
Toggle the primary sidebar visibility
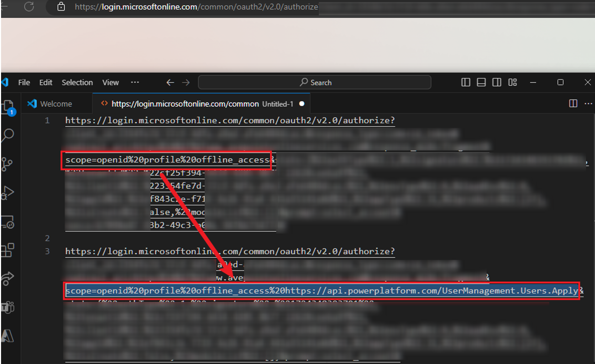[x=466, y=82]
